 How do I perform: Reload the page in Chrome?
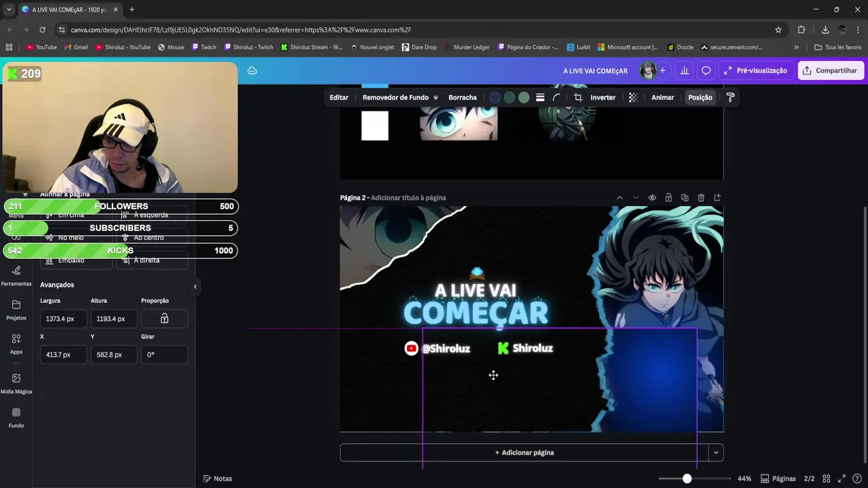point(42,30)
